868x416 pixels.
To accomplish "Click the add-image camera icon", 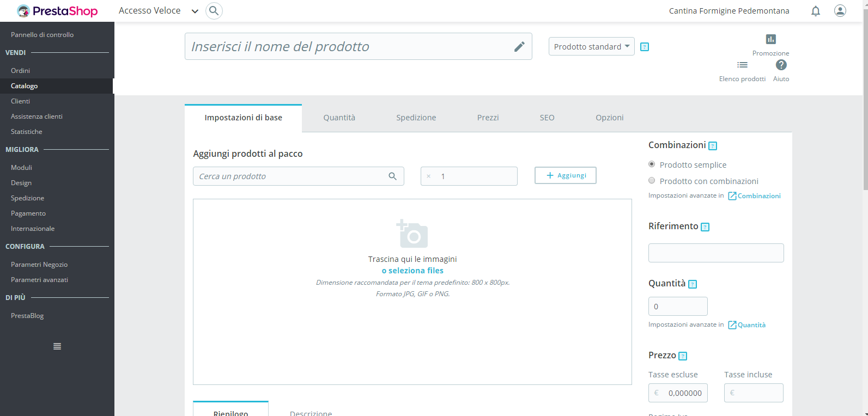I will 412,234.
